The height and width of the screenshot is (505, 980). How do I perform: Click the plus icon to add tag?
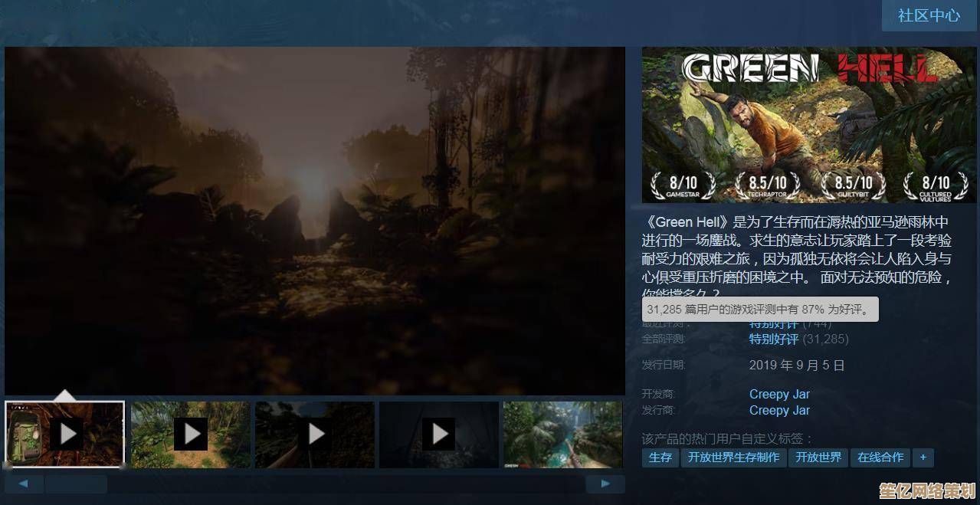click(x=923, y=457)
